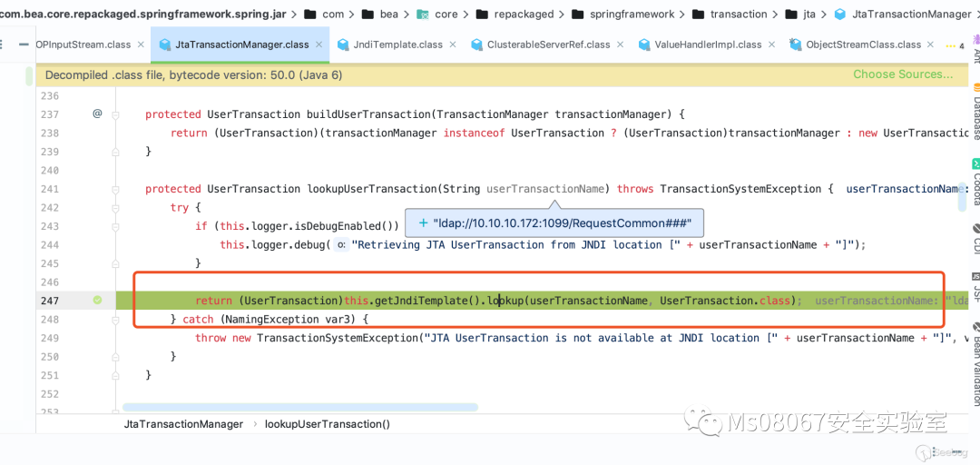Click the class icon on ClusterableServerRef.class tab
Viewport: 980px width, 465px height.
(x=477, y=45)
